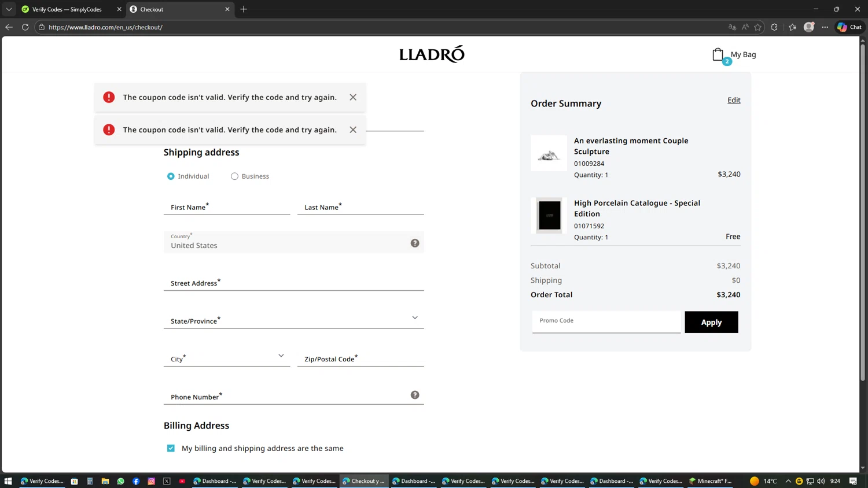Click the High Porcelain Catalogue - Special Edition title
The width and height of the screenshot is (868, 488).
637,208
